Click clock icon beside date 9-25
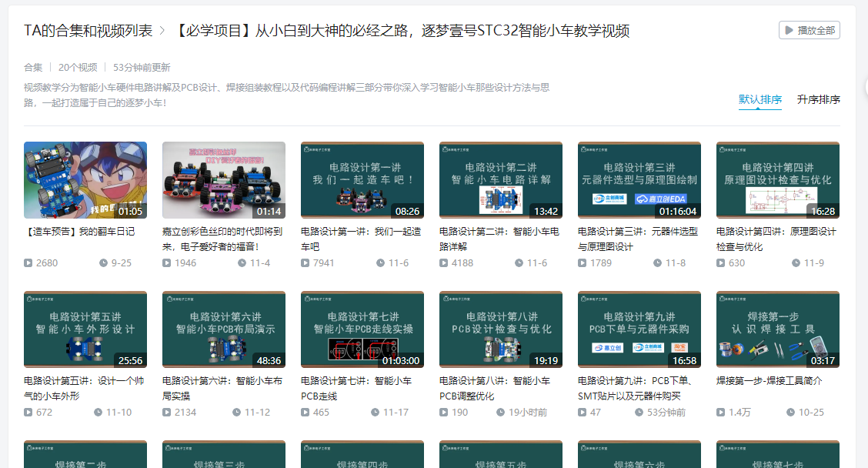 [x=104, y=263]
